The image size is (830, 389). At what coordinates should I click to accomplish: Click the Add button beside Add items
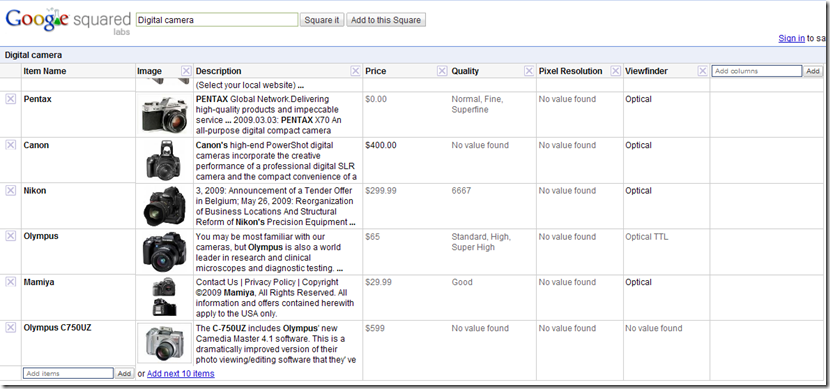[x=124, y=374]
